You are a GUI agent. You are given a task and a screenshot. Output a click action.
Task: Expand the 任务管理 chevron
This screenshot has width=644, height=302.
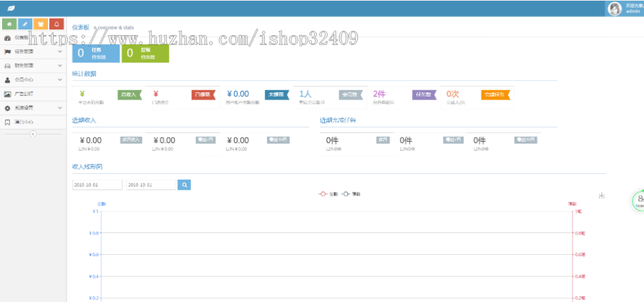pyautogui.click(x=60, y=52)
